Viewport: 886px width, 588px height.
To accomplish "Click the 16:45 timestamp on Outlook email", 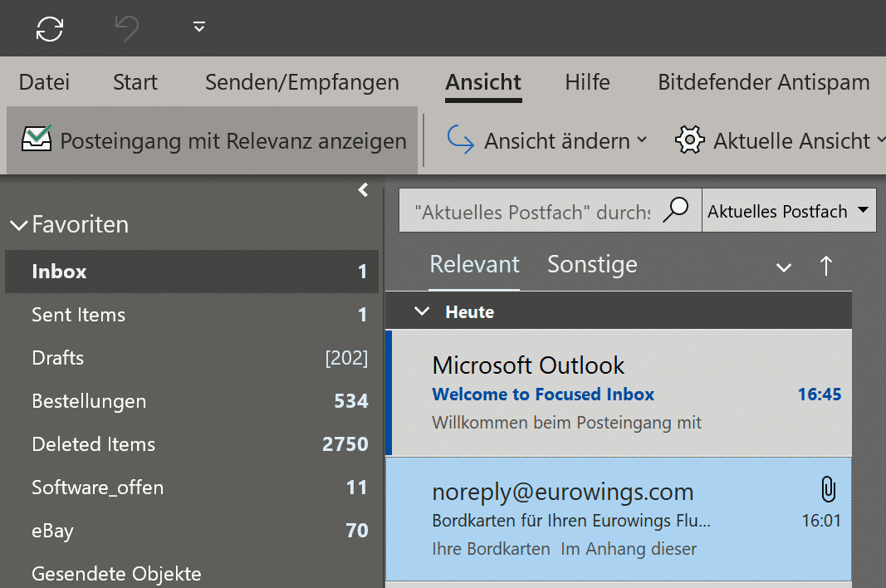I will tap(820, 394).
